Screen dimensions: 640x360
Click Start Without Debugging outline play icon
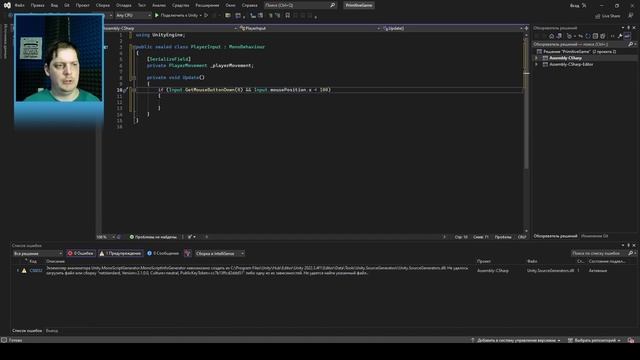206,15
